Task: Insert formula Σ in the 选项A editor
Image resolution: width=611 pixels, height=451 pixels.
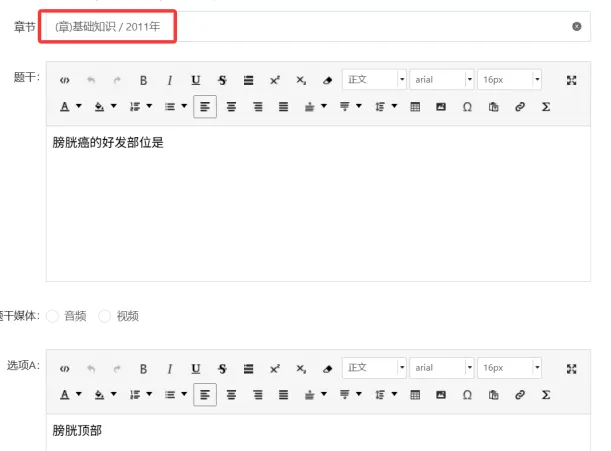Action: point(546,394)
